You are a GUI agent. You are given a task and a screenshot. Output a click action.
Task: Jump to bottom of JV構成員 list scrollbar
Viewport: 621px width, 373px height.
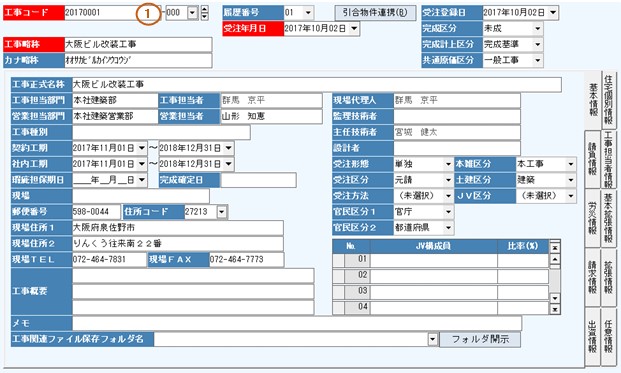point(555,309)
